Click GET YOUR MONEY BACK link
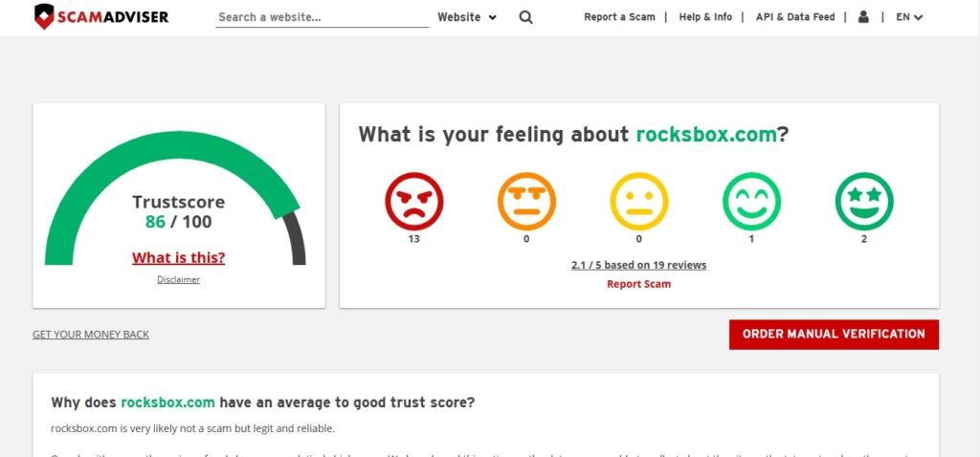 coord(91,335)
